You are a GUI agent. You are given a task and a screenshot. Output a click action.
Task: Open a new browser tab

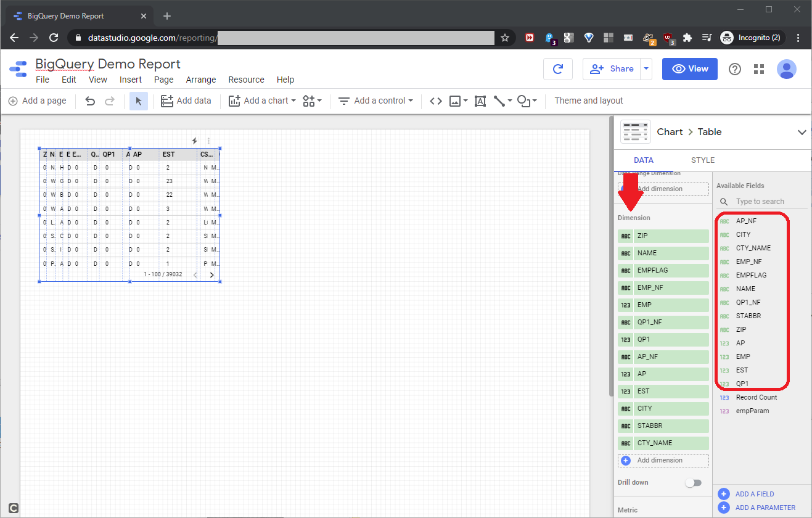(x=167, y=16)
